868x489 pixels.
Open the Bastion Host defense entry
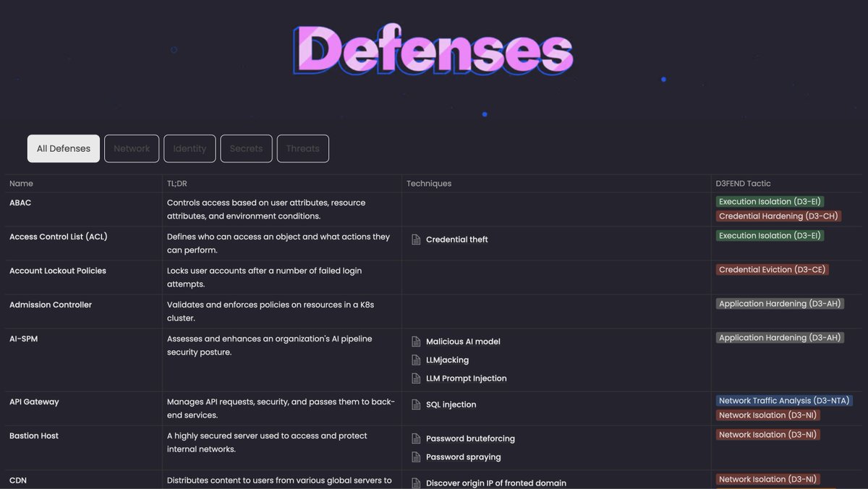(x=34, y=435)
